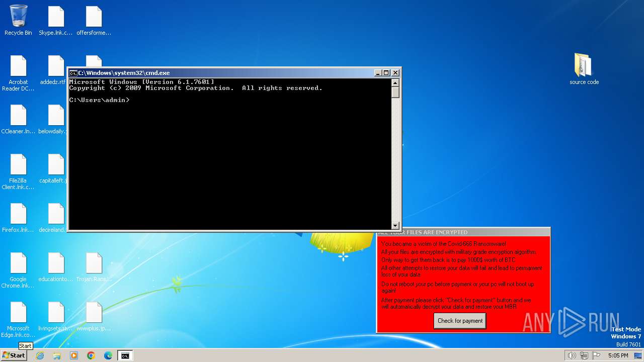Click the Show desktop tray button

click(638, 355)
